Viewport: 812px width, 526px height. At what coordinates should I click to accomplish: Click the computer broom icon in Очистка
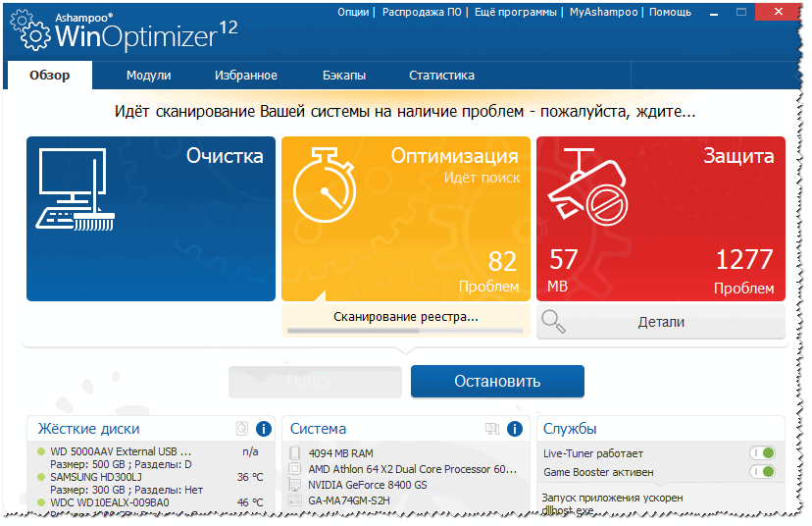pyautogui.click(x=76, y=189)
